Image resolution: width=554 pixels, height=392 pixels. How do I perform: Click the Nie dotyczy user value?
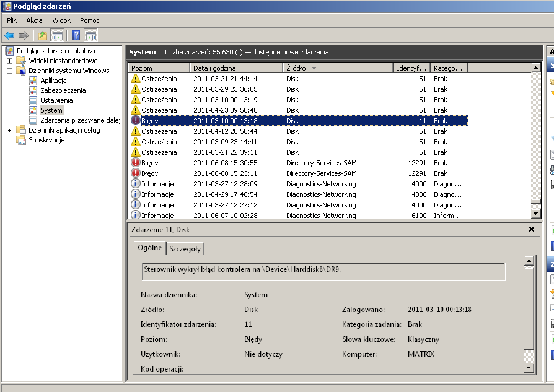tap(263, 354)
